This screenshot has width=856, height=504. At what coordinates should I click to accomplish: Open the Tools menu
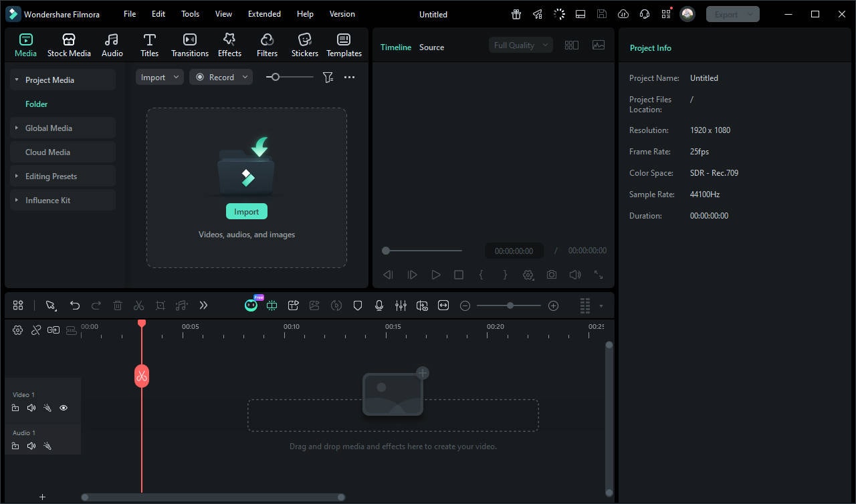[x=190, y=13]
